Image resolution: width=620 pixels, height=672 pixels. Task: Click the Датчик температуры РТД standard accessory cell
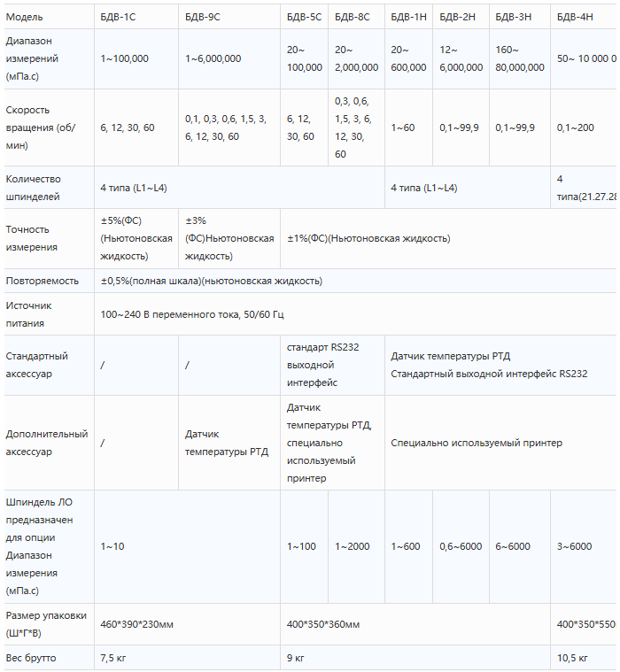(x=500, y=365)
